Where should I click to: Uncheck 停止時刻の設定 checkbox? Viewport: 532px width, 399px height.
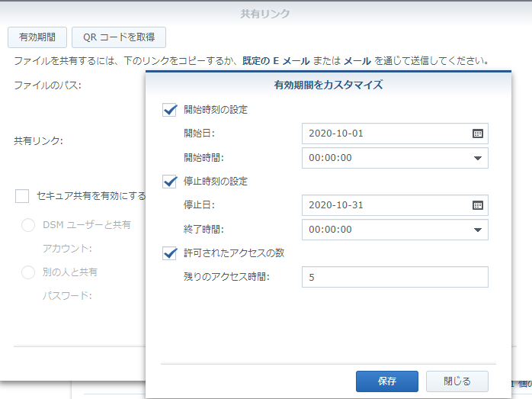click(169, 182)
